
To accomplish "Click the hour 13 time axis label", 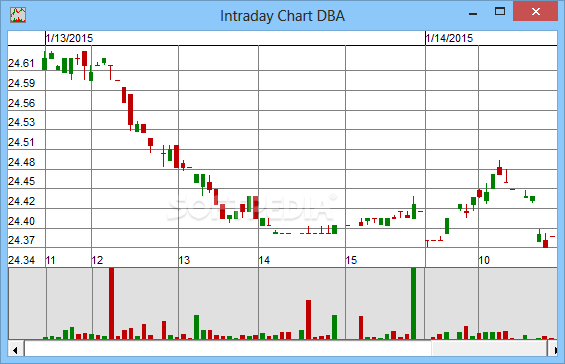I will [184, 260].
